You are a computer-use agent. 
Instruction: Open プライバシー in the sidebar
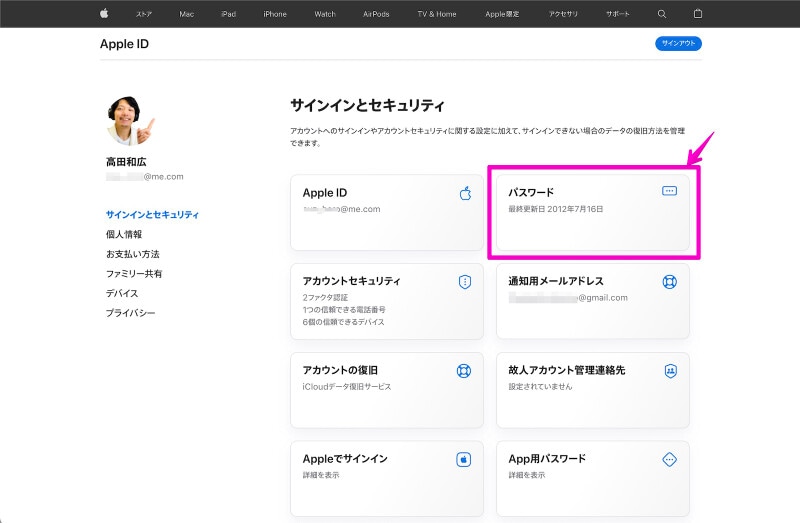click(x=130, y=313)
